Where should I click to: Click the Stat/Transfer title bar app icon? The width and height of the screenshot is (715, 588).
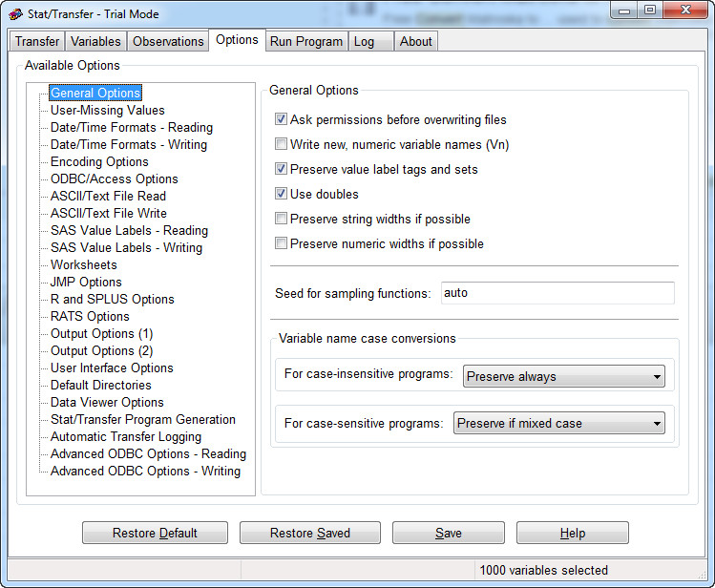pos(15,14)
